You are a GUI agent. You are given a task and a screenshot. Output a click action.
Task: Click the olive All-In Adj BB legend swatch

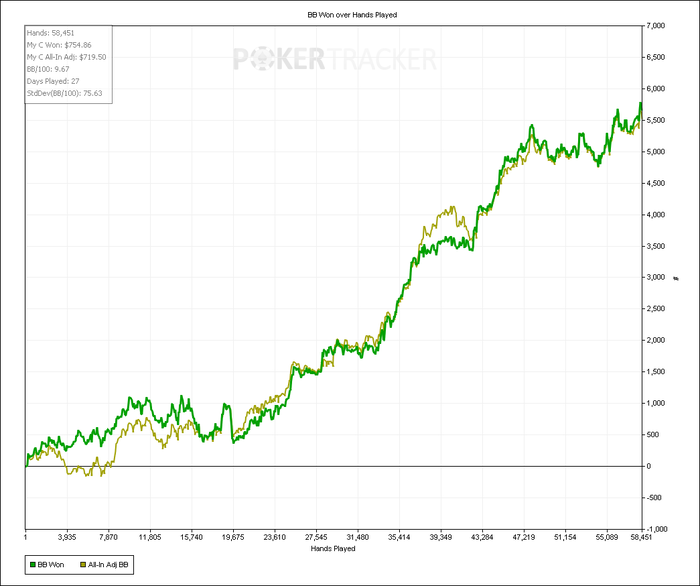(83, 565)
